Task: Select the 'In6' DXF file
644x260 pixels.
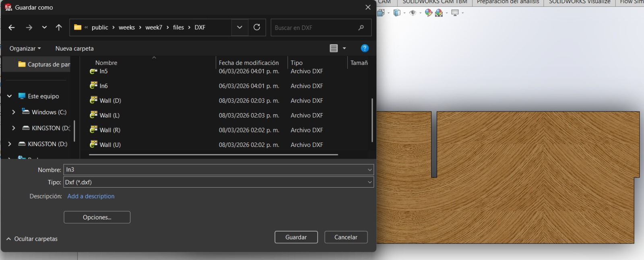Action: (x=103, y=86)
